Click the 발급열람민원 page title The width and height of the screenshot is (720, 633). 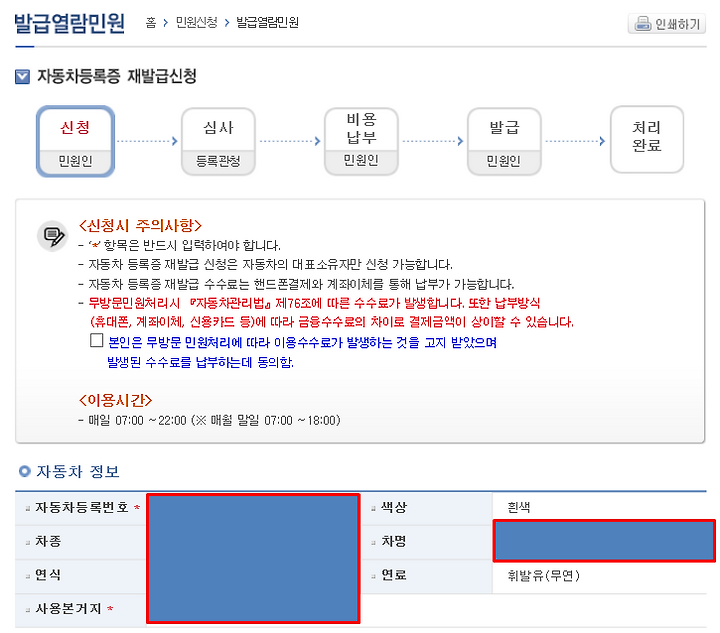pos(70,22)
